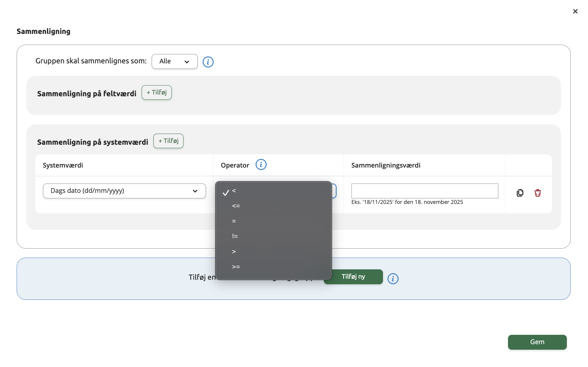Select the <= operator option
This screenshot has width=588, height=367.
click(274, 206)
